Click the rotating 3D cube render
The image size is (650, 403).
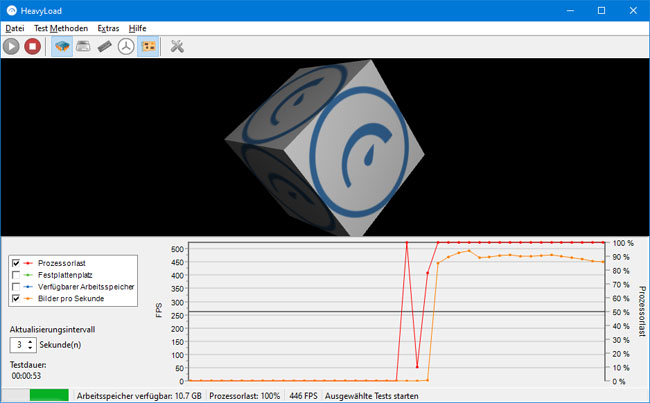[325, 147]
